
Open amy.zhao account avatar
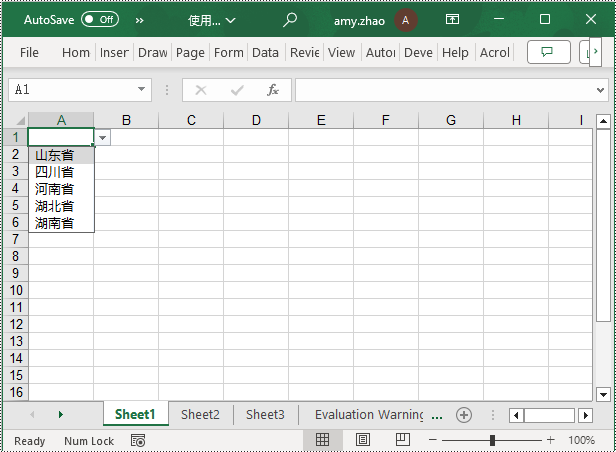(x=405, y=20)
